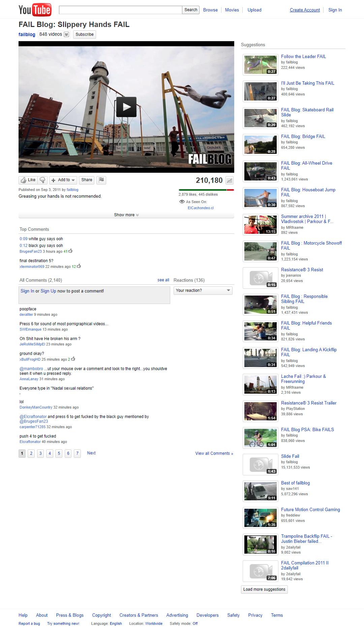
Task: Open Future Motion Control Gaming thumbnail
Action: [261, 518]
